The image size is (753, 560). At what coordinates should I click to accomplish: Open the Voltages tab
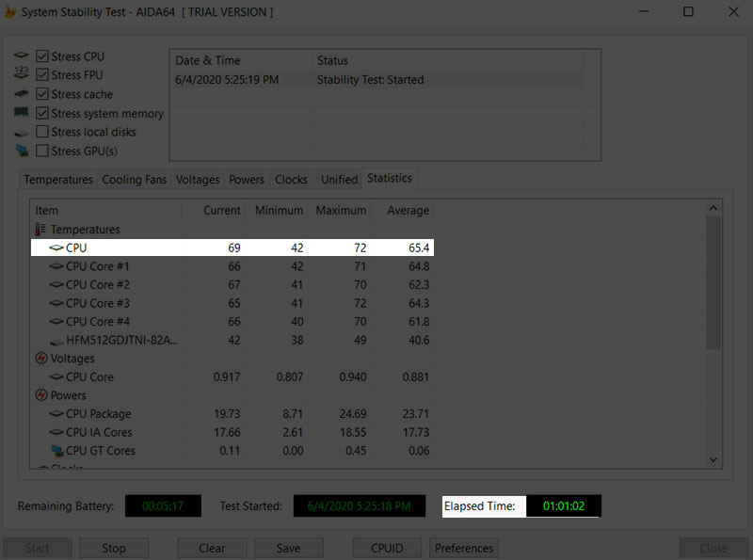(x=198, y=180)
